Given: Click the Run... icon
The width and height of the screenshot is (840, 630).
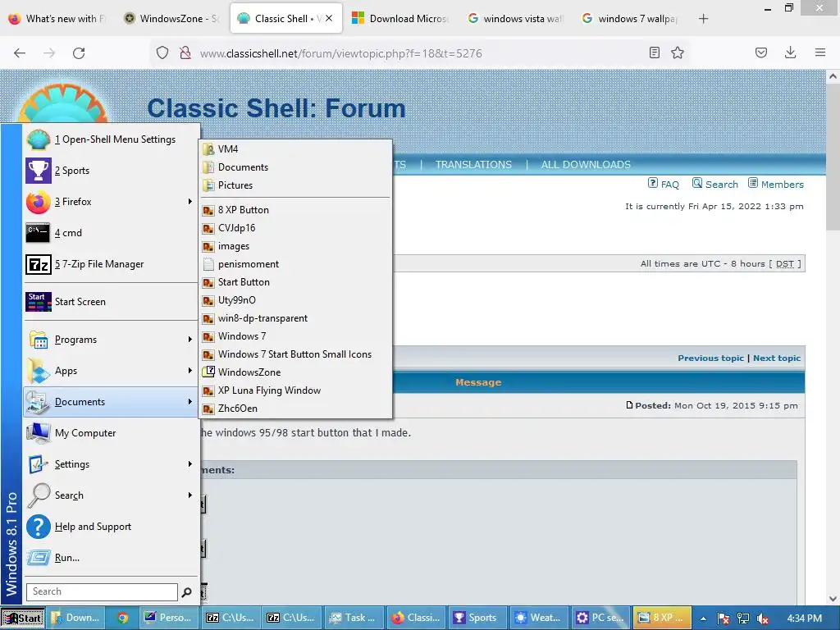Looking at the screenshot, I should (39, 558).
